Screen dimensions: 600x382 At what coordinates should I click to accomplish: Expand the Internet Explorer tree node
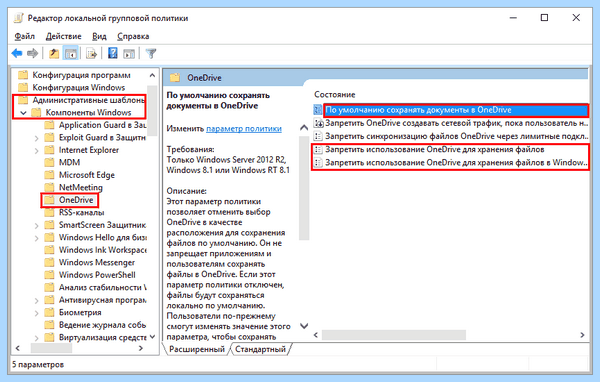[36, 150]
